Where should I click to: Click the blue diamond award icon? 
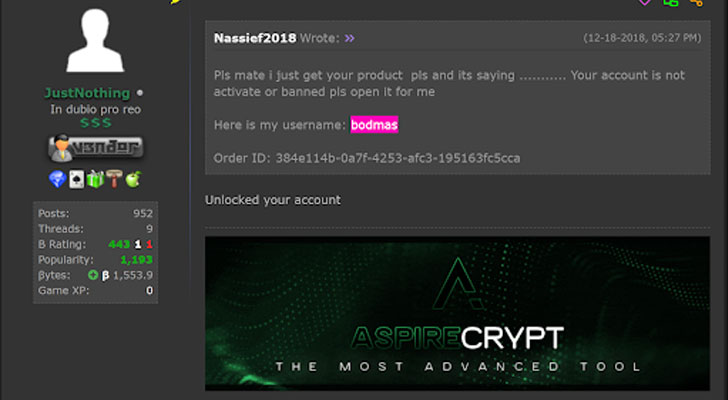(x=57, y=179)
